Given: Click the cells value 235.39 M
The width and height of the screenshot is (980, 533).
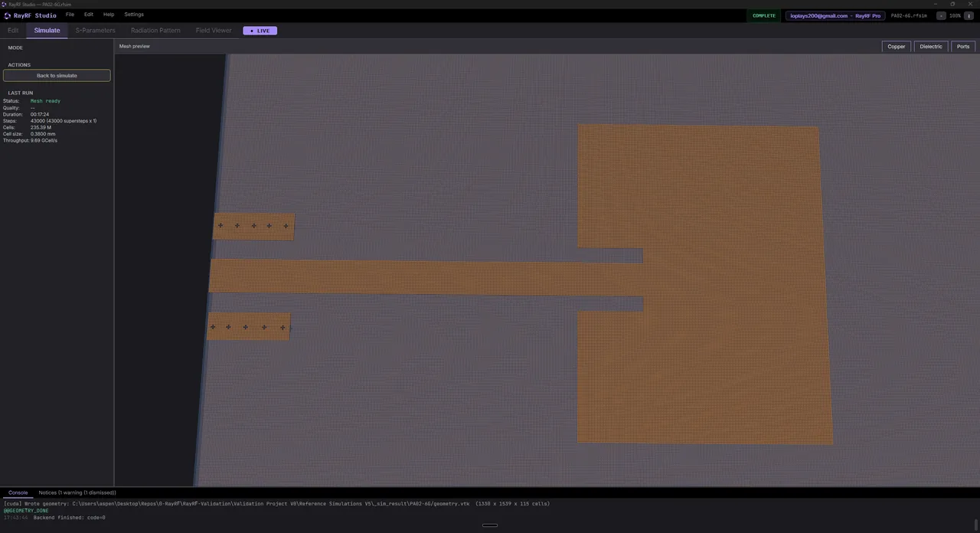Looking at the screenshot, I should [41, 127].
